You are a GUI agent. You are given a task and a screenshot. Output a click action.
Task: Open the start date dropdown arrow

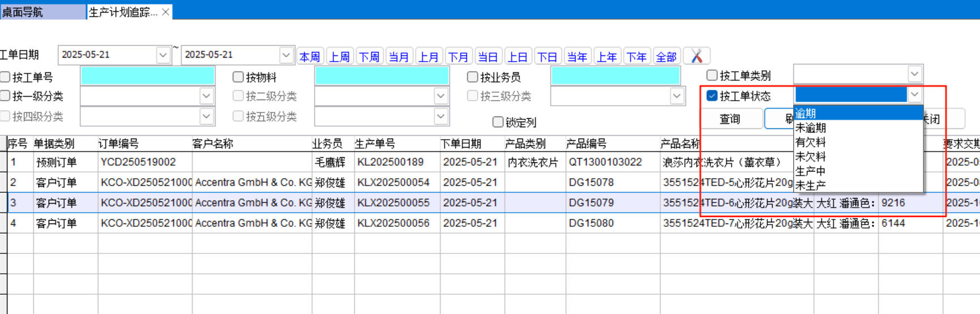point(163,55)
